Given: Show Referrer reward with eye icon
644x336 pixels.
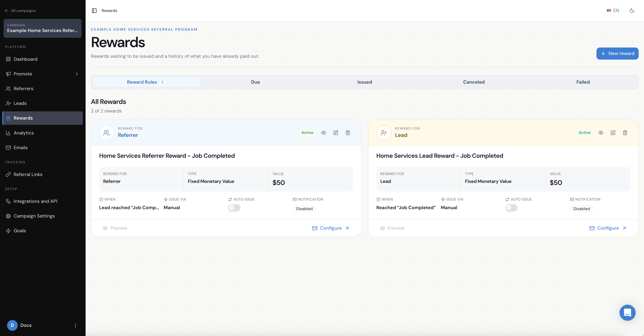Looking at the screenshot, I should (323, 133).
